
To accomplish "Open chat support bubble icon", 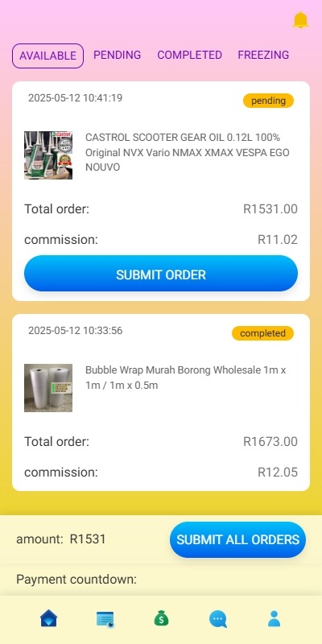I will click(x=217, y=619).
